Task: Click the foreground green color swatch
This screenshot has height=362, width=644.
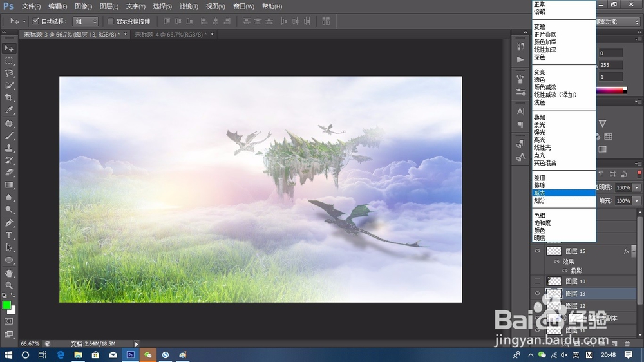Action: click(x=6, y=305)
